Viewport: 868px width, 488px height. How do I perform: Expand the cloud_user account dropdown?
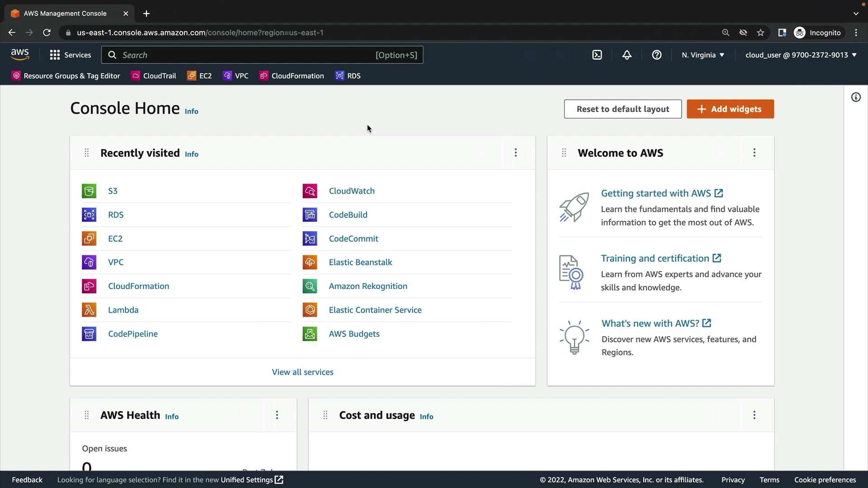click(801, 55)
